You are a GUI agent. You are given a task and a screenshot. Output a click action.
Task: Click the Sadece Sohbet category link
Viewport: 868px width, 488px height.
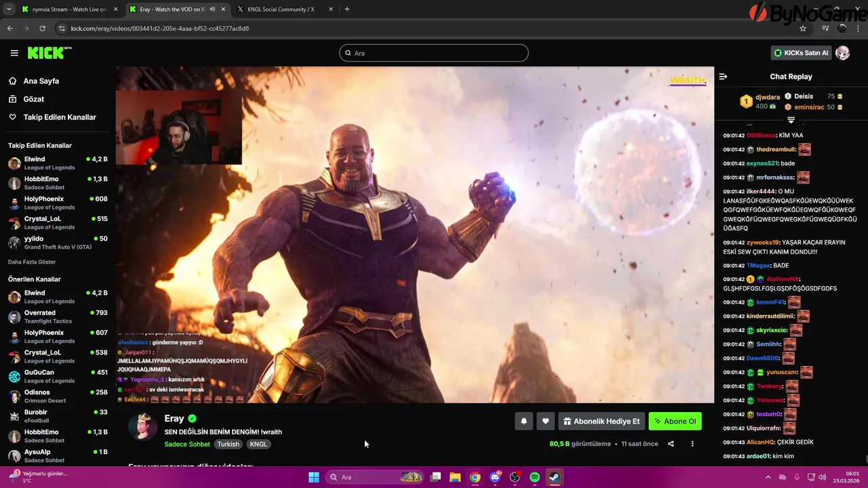click(187, 444)
